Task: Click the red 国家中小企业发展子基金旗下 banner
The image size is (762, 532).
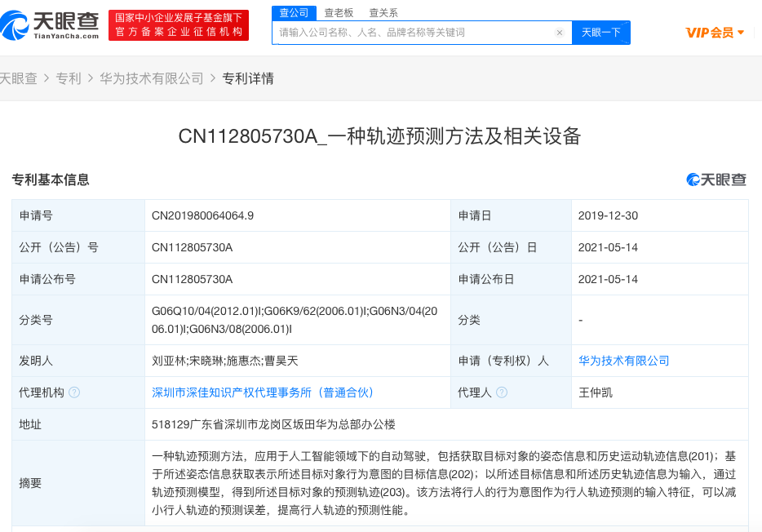Action: click(179, 25)
